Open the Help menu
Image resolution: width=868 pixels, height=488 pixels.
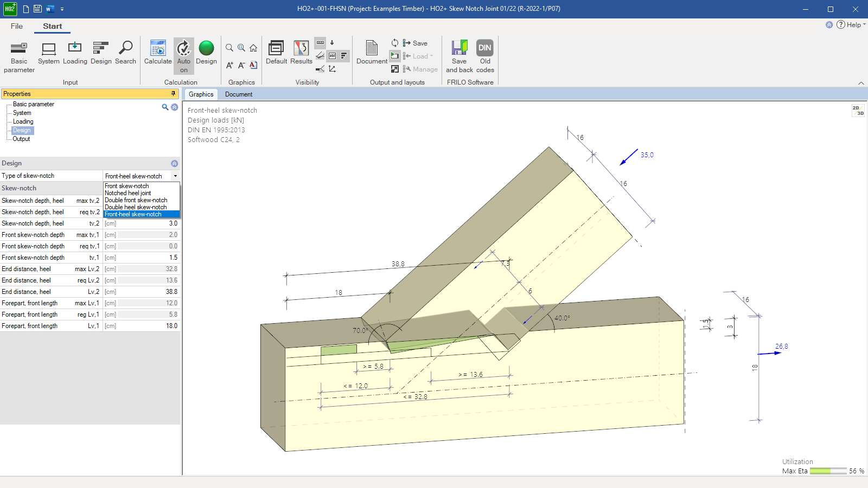[x=850, y=25]
